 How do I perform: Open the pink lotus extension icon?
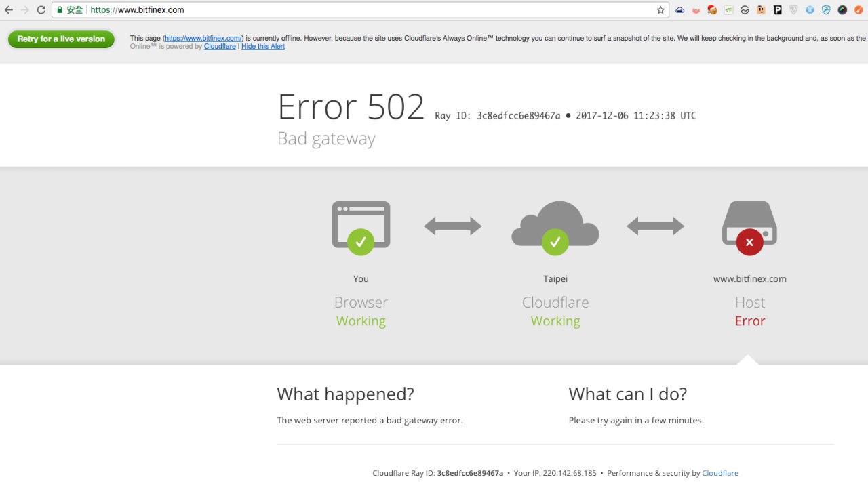click(696, 10)
